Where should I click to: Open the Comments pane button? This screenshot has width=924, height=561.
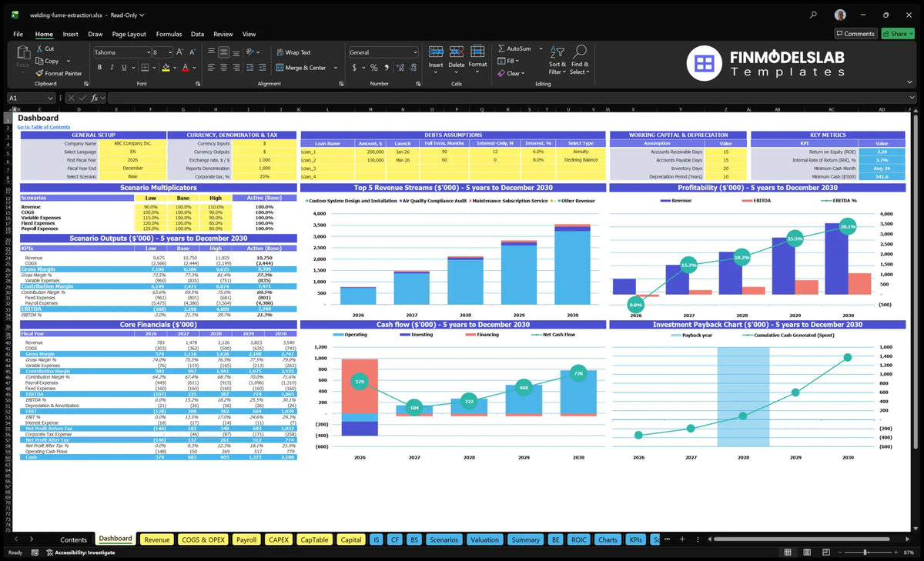[x=855, y=33]
